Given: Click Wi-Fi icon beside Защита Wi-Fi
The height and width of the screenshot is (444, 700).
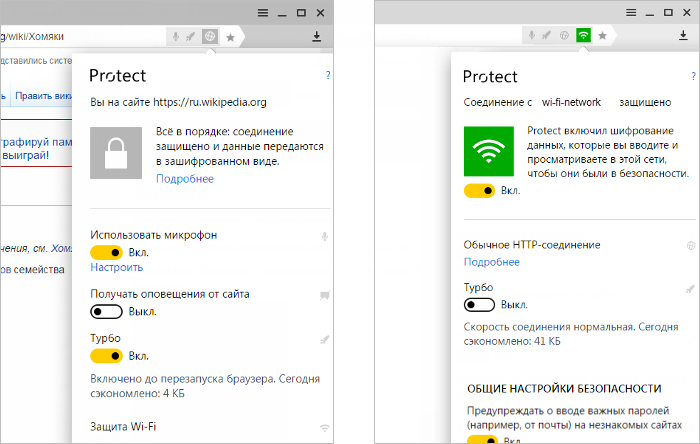Looking at the screenshot, I should click(325, 428).
